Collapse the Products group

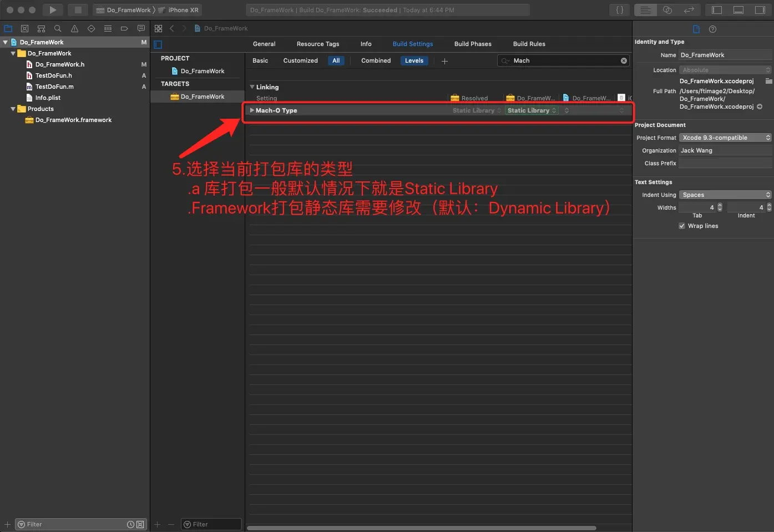(x=13, y=109)
